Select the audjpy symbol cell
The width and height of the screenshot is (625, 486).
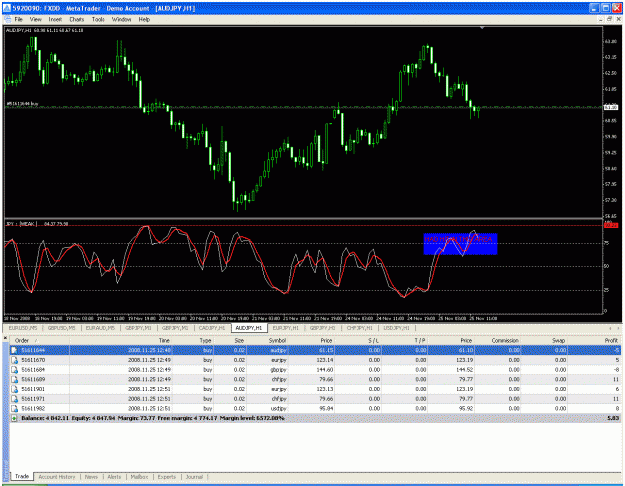click(279, 350)
